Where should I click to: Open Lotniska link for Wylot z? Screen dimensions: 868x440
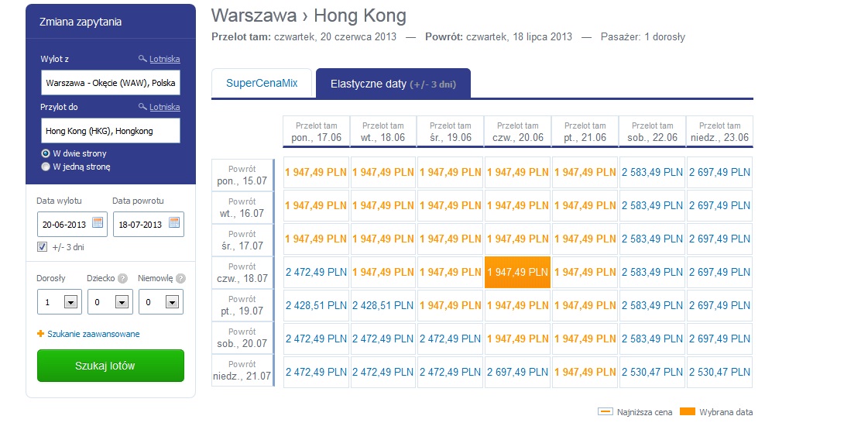pyautogui.click(x=164, y=59)
